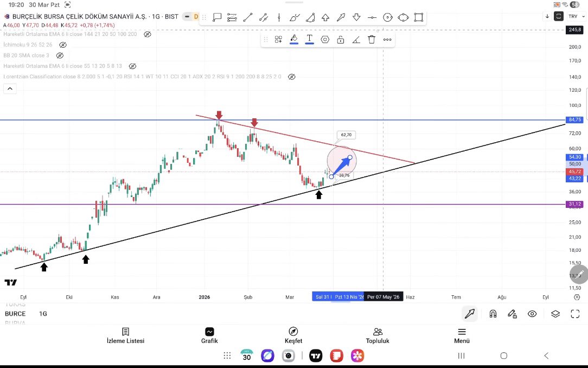This screenshot has width=588, height=368.
Task: Switch to the Grafik tab
Action: point(209,336)
